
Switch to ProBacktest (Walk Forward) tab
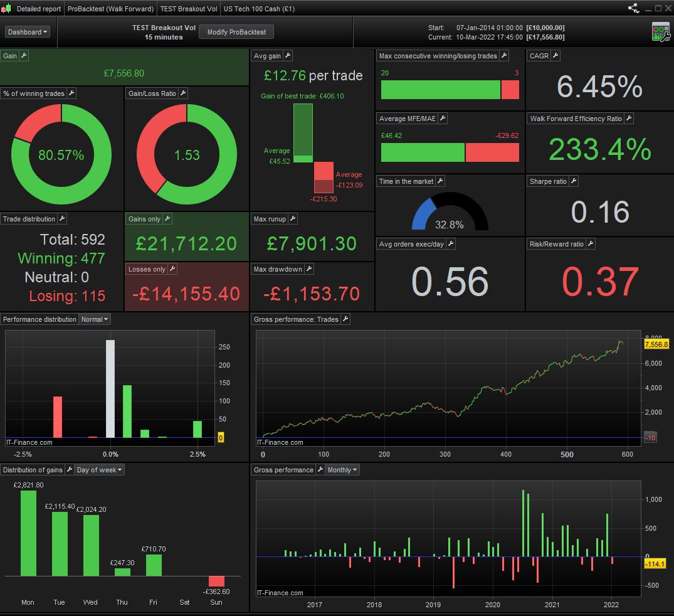110,9
